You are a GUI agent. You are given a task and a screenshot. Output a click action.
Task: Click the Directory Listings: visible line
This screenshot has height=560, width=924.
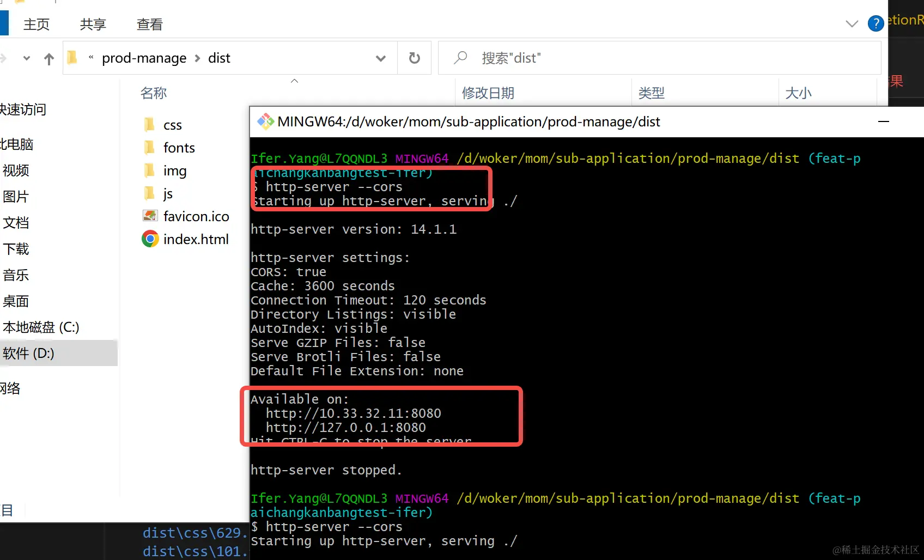pos(353,314)
